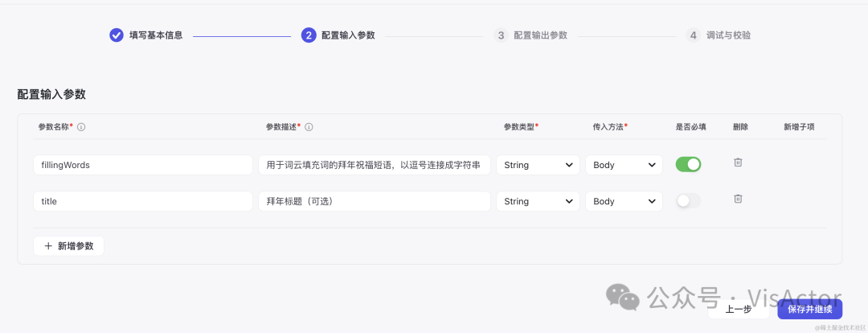This screenshot has width=868, height=333.
Task: Delete the fillingWords parameter row
Action: coord(737,162)
